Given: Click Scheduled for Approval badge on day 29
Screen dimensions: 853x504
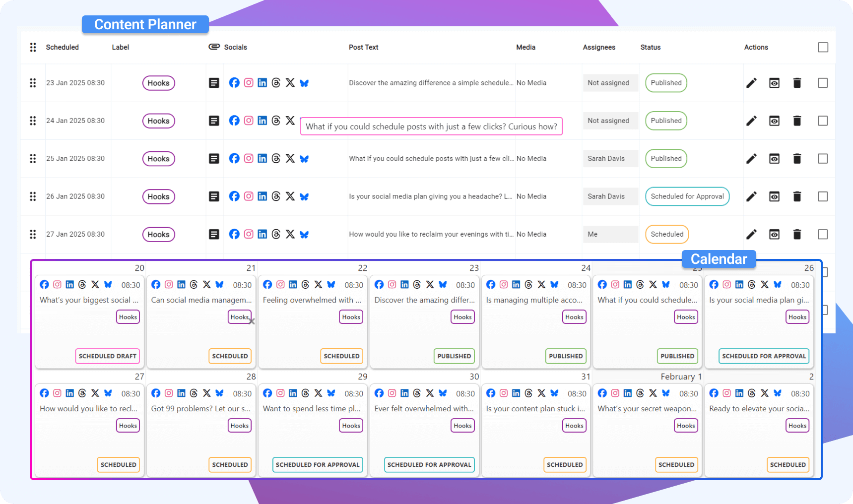Looking at the screenshot, I should [x=318, y=465].
